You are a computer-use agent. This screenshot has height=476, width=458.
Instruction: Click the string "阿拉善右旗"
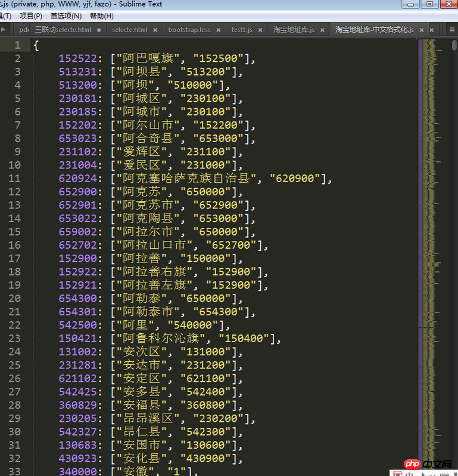point(154,272)
